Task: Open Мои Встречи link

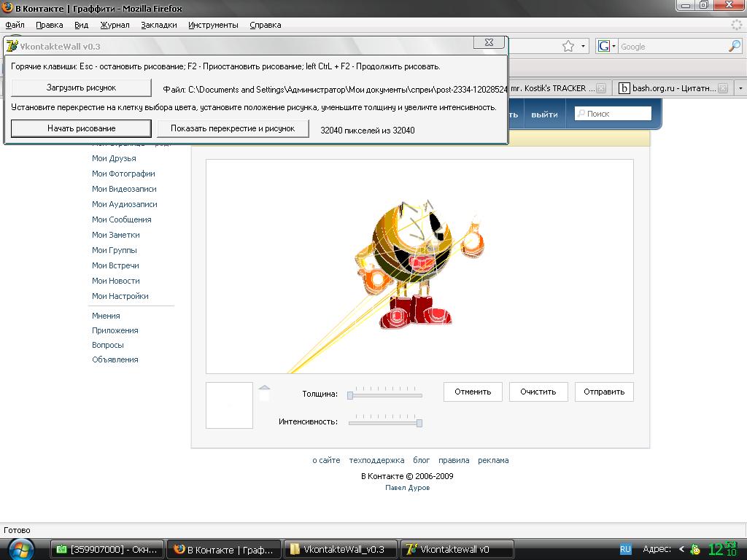Action: (x=115, y=265)
